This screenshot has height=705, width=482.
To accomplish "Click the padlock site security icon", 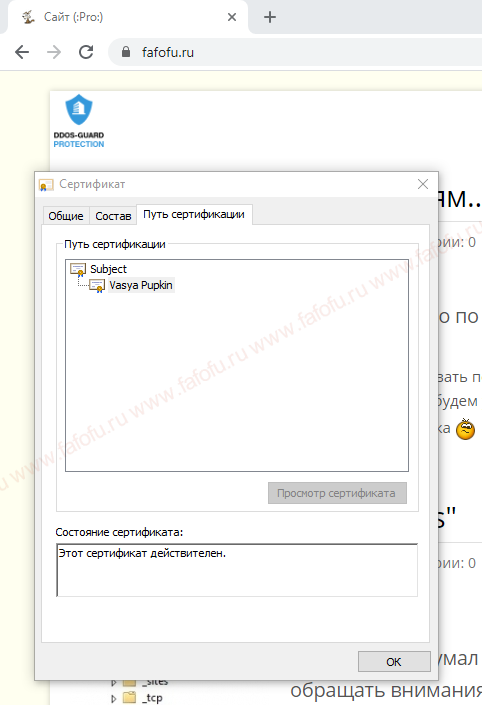I will pos(126,52).
